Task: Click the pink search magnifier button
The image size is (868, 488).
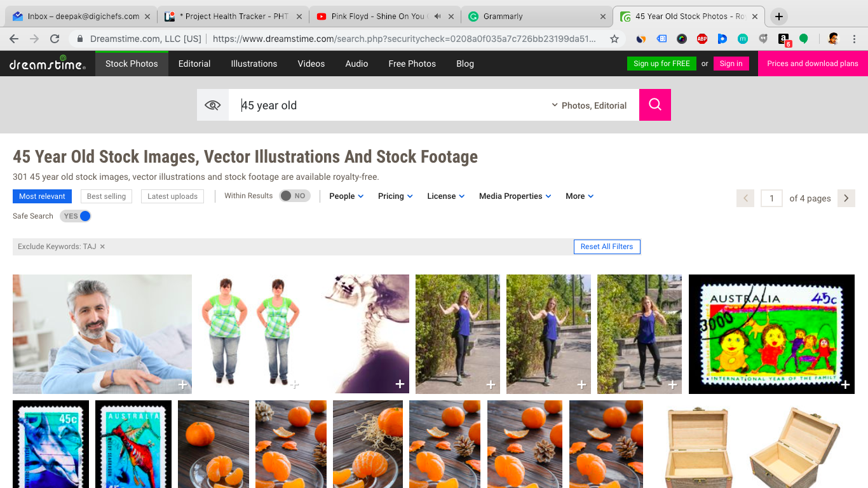Action: coord(654,105)
